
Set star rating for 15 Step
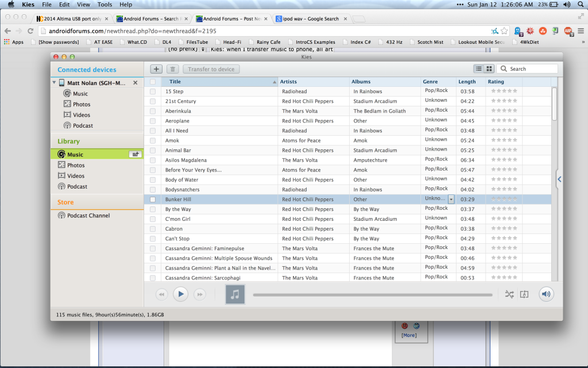(504, 91)
